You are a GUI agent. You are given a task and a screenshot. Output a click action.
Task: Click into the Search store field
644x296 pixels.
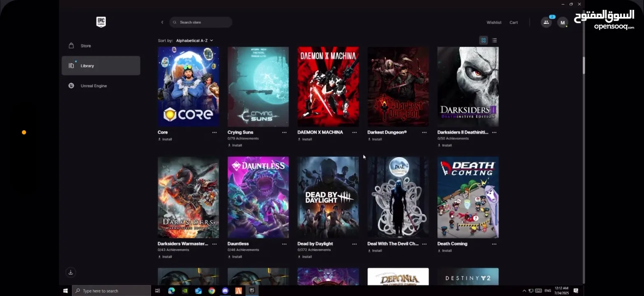pyautogui.click(x=201, y=22)
